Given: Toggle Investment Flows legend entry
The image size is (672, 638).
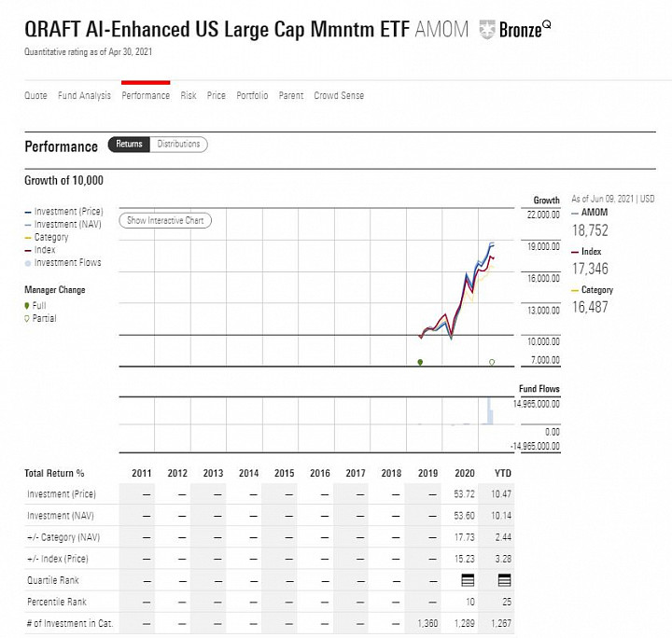Looking at the screenshot, I should (x=63, y=262).
